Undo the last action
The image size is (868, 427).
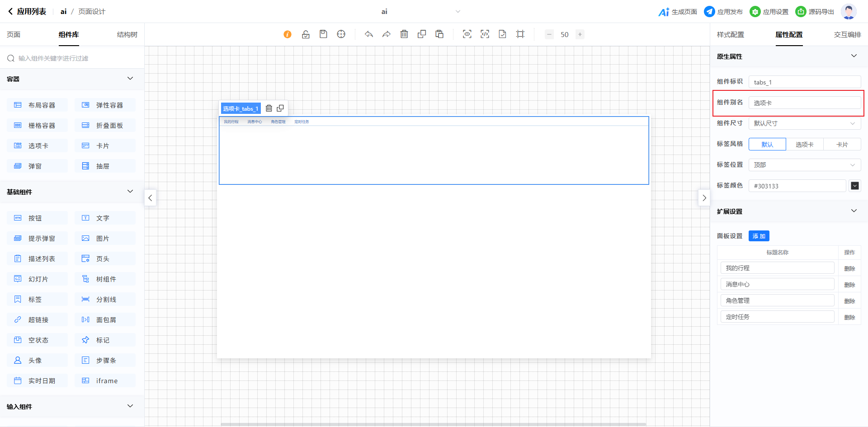pyautogui.click(x=369, y=34)
